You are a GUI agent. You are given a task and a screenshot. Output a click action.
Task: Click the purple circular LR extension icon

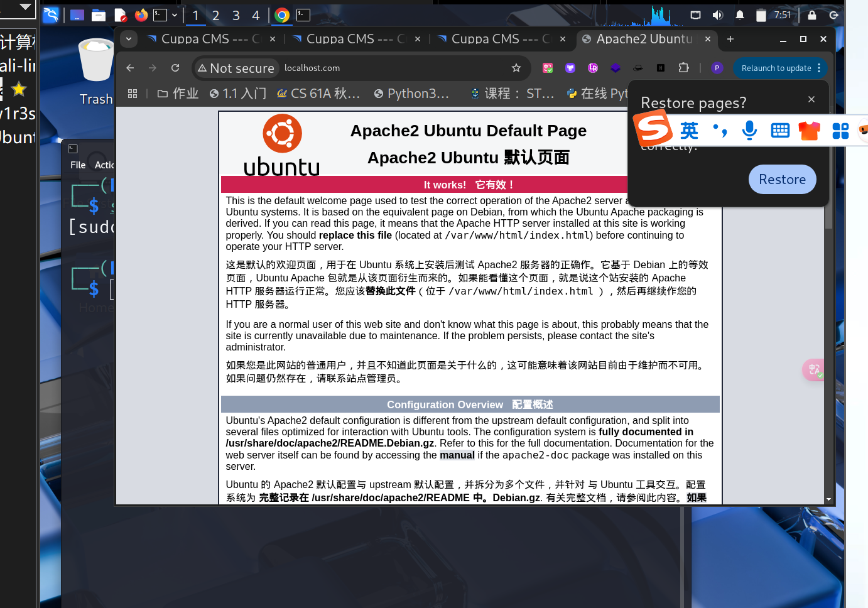tap(593, 68)
